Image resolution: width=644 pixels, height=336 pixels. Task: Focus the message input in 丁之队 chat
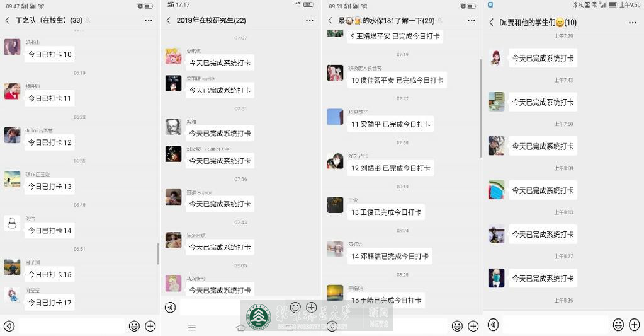[72, 326]
